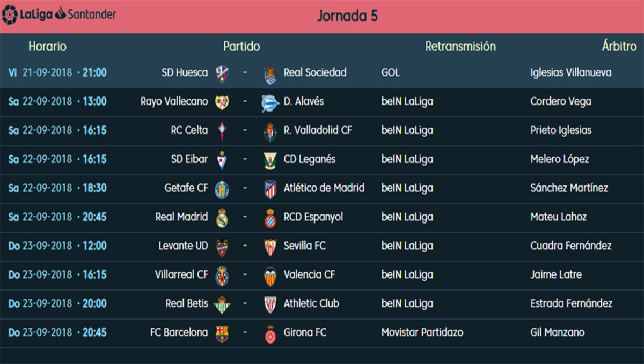
Task: Select Movistar Partidazo broadcast entry
Action: 422,332
